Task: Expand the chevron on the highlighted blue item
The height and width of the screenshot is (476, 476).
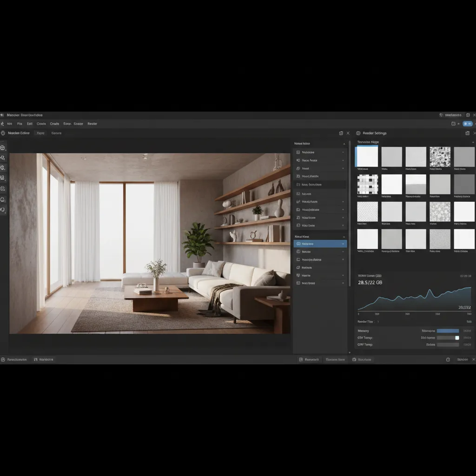Action: pyautogui.click(x=344, y=244)
